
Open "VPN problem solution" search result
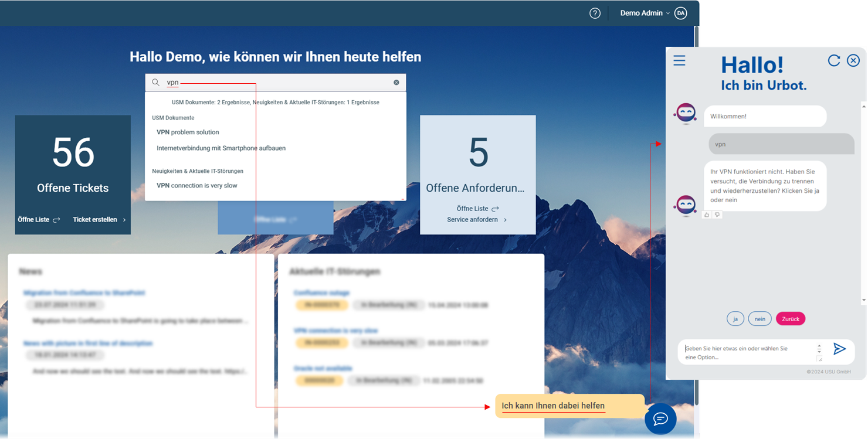point(188,132)
